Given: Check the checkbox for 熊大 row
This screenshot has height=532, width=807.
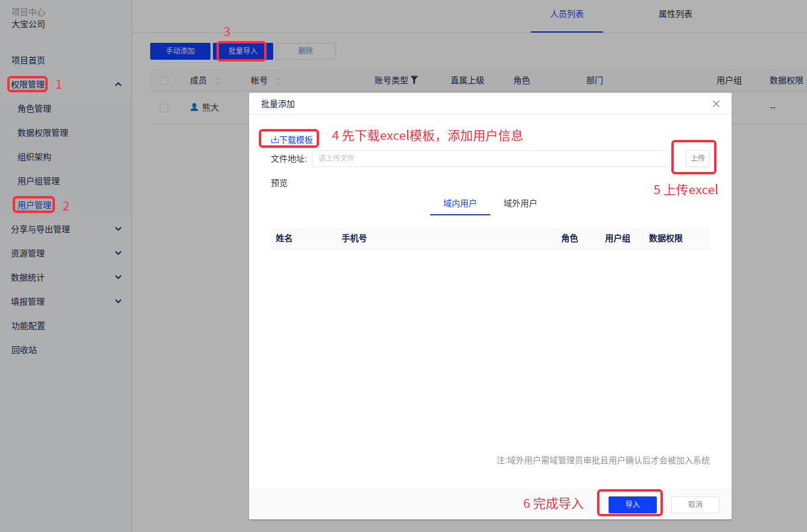Looking at the screenshot, I should tap(164, 107).
